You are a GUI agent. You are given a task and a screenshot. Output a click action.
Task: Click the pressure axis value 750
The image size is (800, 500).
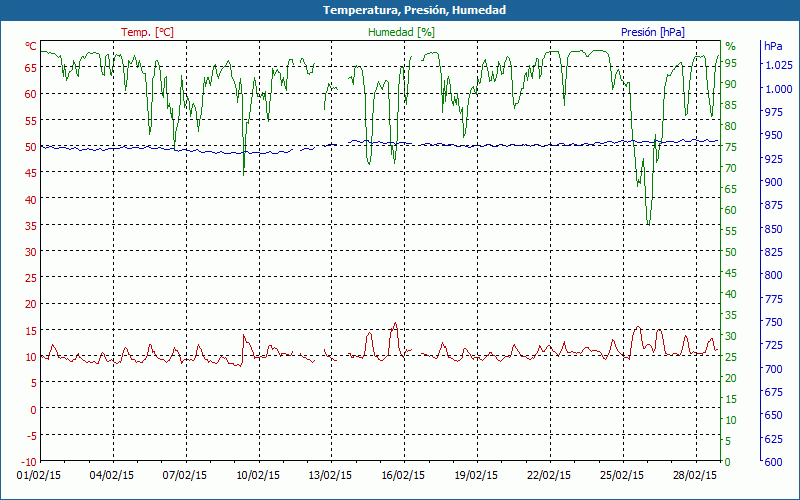(773, 322)
